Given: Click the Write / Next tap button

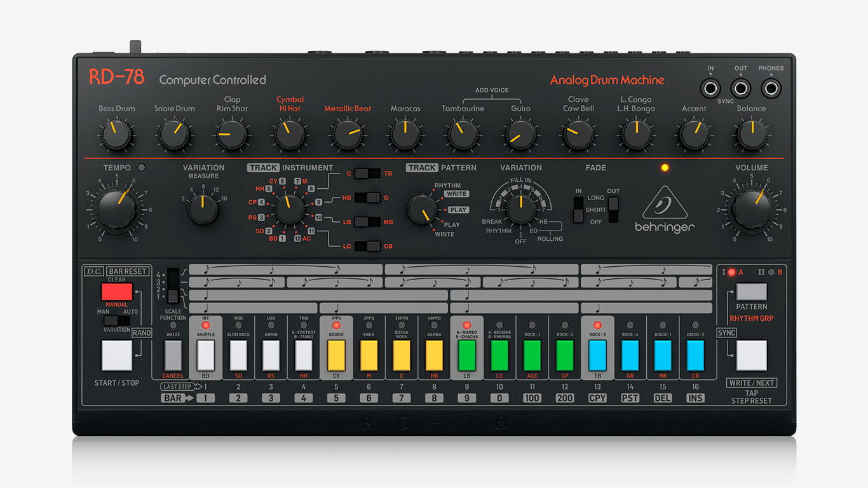Looking at the screenshot, I should pos(752,355).
